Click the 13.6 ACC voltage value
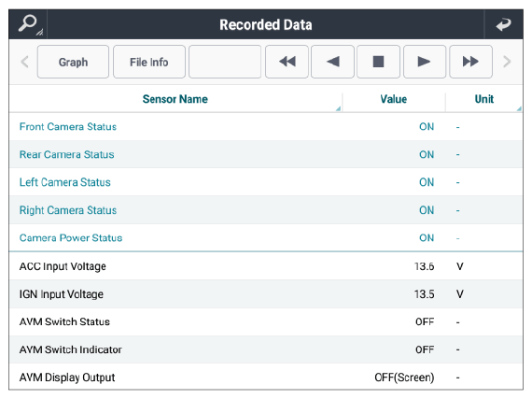The height and width of the screenshot is (399, 532). (424, 266)
